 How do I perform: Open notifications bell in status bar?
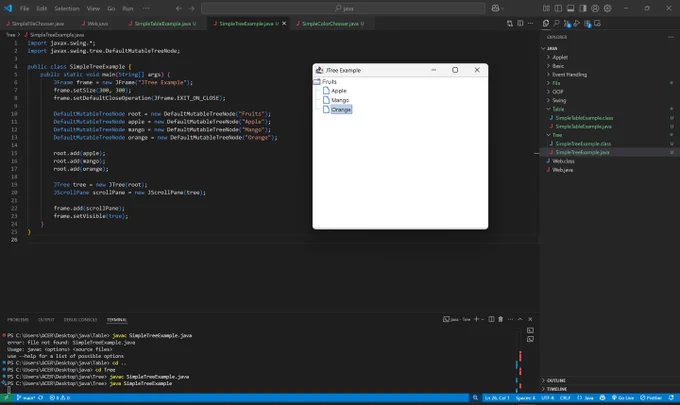(671, 398)
